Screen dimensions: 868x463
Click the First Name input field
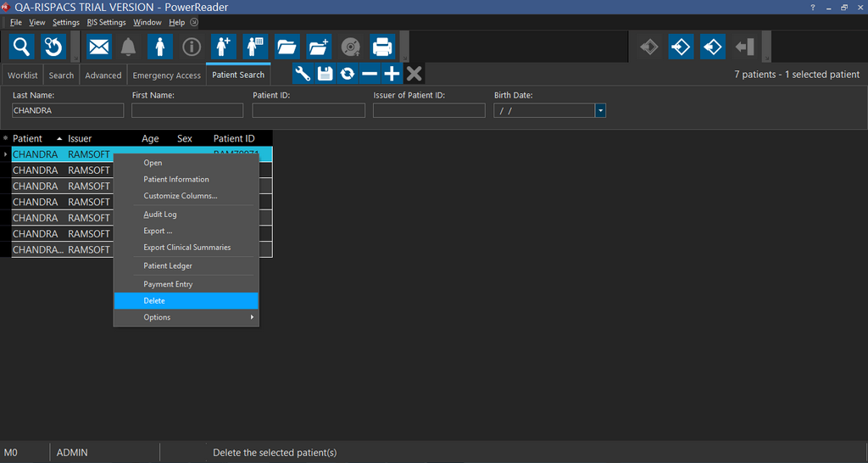pyautogui.click(x=187, y=110)
